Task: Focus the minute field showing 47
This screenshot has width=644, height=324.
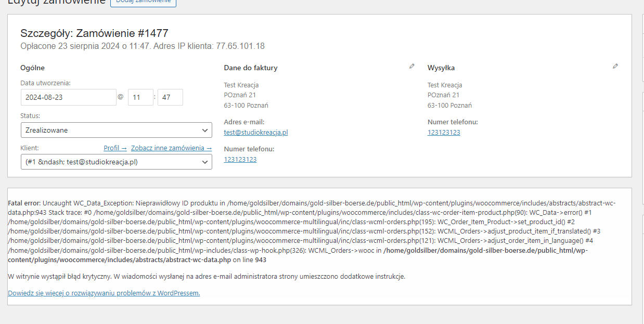Action: click(170, 97)
